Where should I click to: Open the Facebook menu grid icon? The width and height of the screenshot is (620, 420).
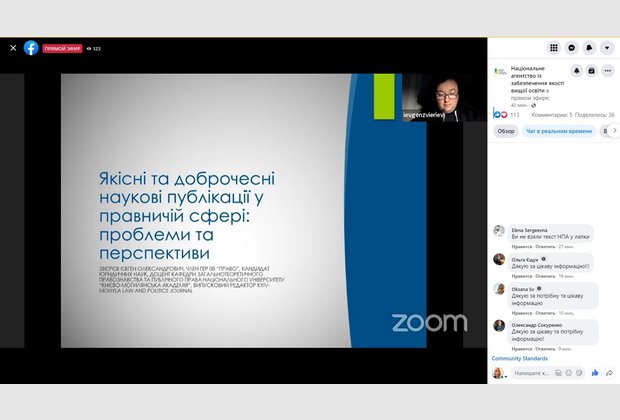(x=554, y=47)
